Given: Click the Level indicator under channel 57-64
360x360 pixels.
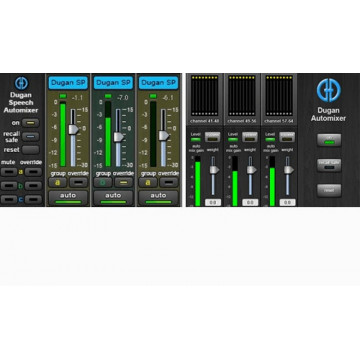Looking at the screenshot, I should click(270, 139).
